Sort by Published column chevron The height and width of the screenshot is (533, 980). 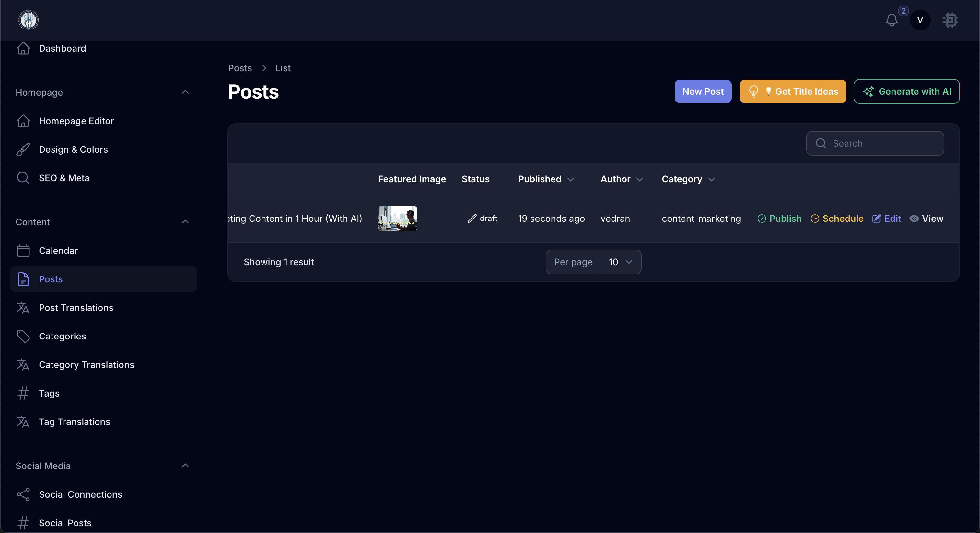click(571, 179)
